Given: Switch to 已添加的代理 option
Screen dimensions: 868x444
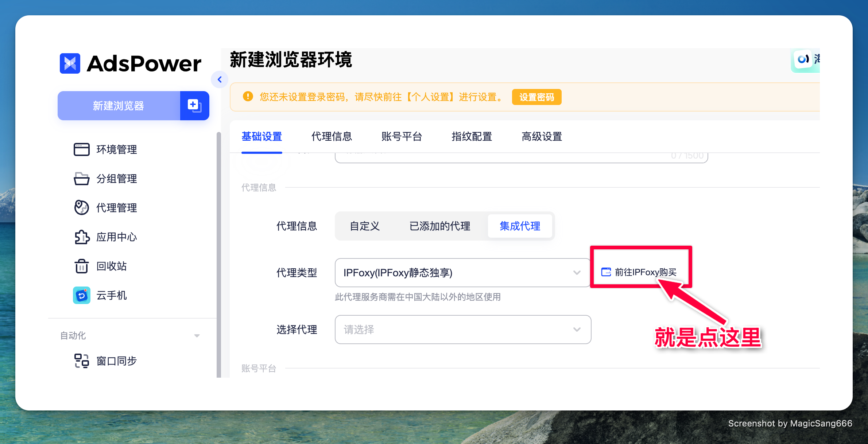Looking at the screenshot, I should 439,226.
